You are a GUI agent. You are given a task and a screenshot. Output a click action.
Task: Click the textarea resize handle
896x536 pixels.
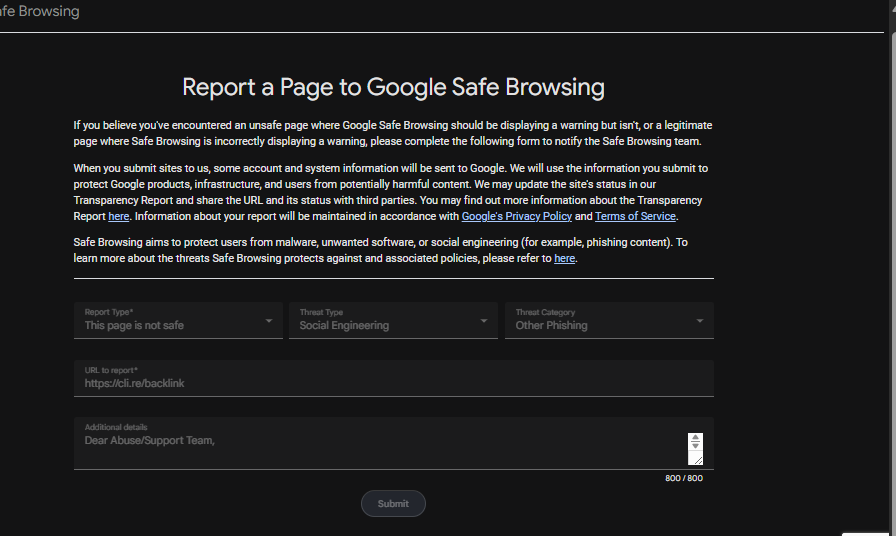click(x=698, y=459)
